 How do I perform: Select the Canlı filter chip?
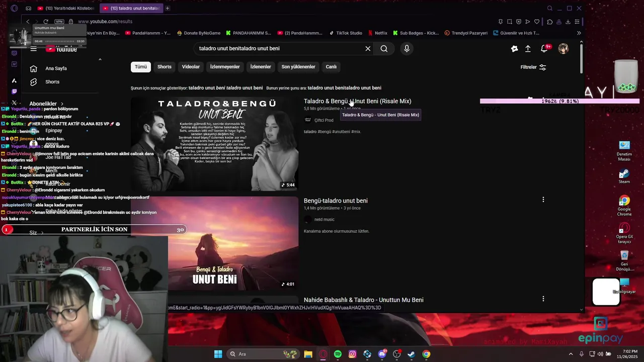331,67
